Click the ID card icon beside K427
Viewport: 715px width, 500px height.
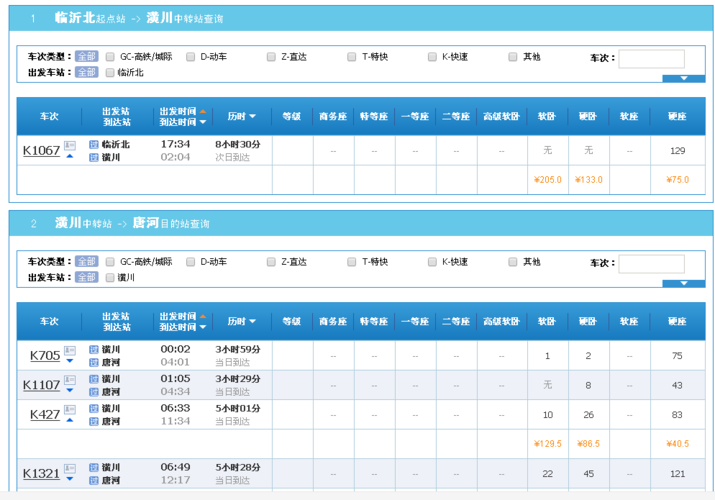(x=69, y=409)
